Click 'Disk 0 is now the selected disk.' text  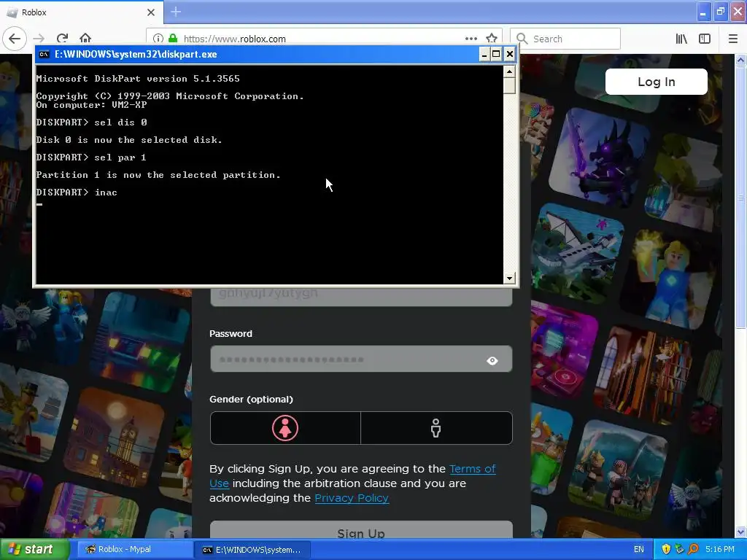coord(129,140)
